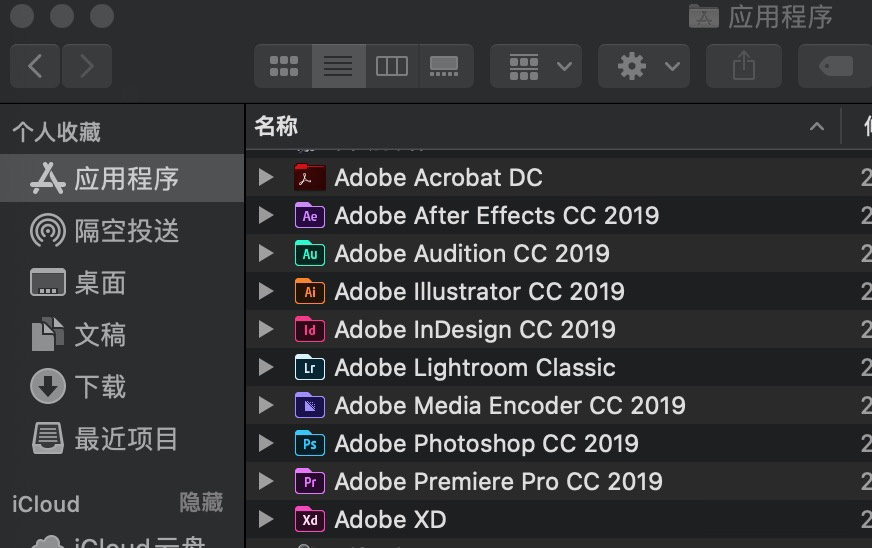Select Adobe Media Encoder CC 2019 text
This screenshot has height=548, width=872.
tap(510, 406)
